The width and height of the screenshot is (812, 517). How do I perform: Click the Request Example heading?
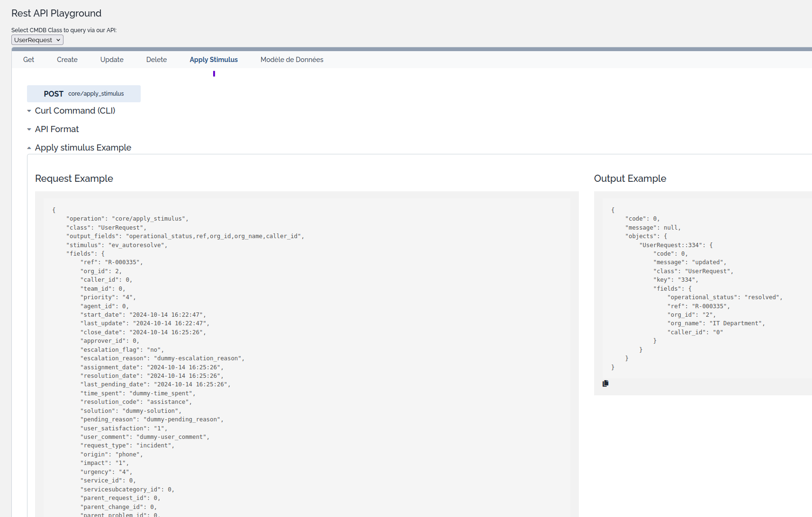(x=74, y=178)
